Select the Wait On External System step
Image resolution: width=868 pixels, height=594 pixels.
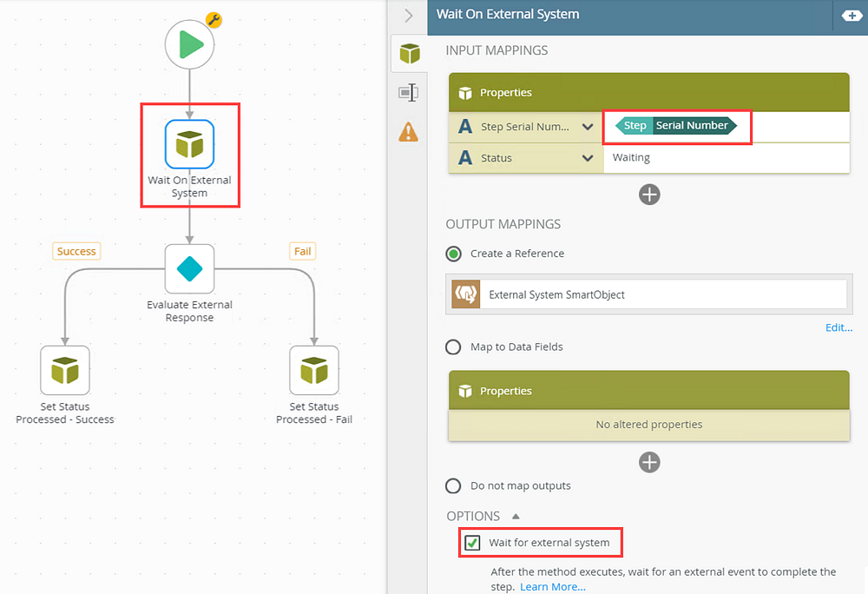tap(189, 144)
